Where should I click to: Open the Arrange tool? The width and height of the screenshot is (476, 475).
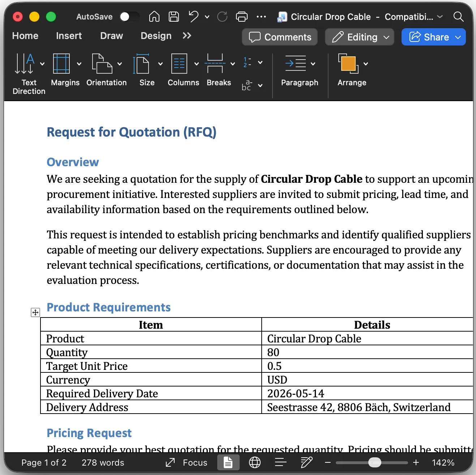click(x=348, y=64)
